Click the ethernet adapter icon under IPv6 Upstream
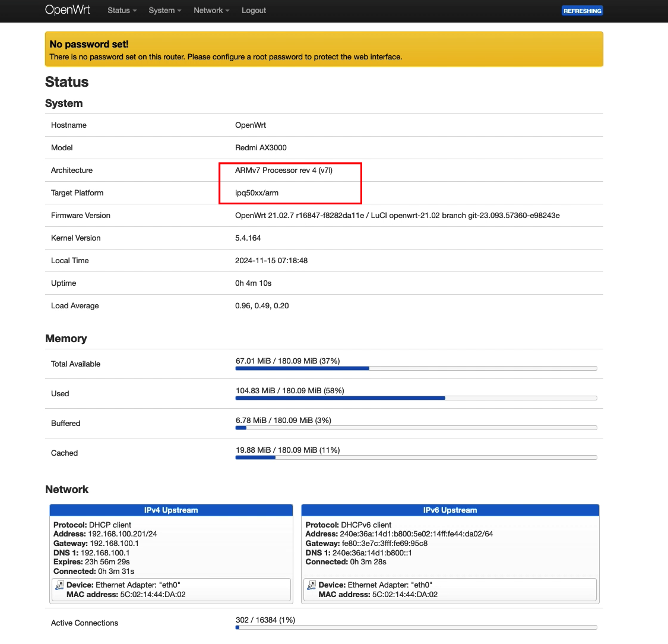Image resolution: width=668 pixels, height=644 pixels. coord(312,585)
